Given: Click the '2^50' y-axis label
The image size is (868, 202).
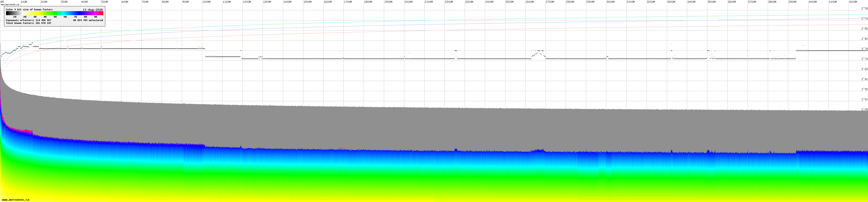Looking at the screenshot, I should coord(865,99).
